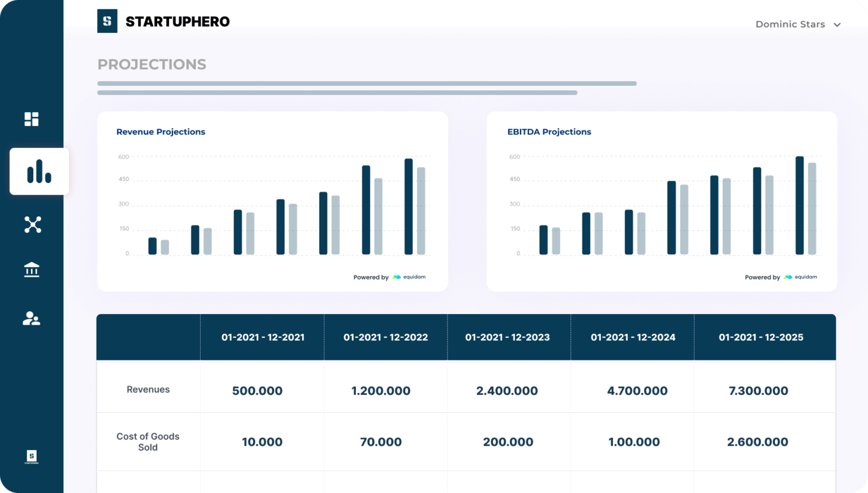Screen dimensions: 868x493
Task: Follow the Powered by link on Revenue chart
Action: pos(371,277)
